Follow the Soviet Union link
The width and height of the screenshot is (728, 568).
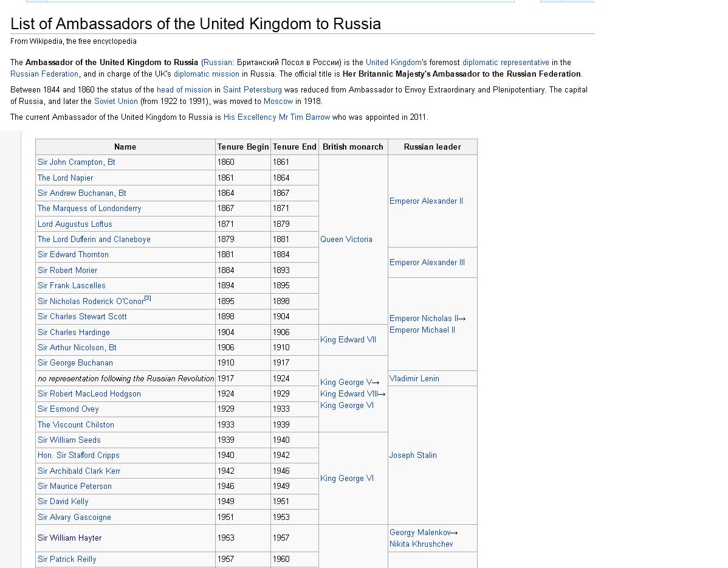(115, 102)
